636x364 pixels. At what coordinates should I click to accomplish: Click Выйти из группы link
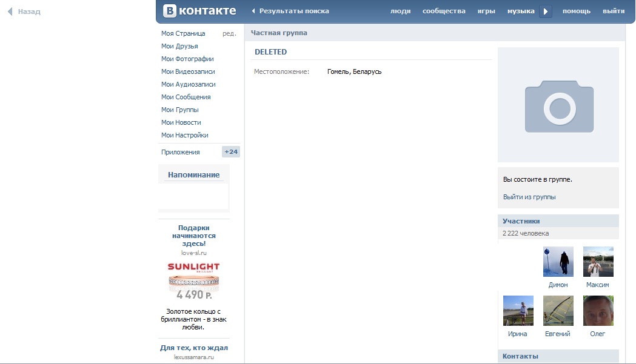529,197
